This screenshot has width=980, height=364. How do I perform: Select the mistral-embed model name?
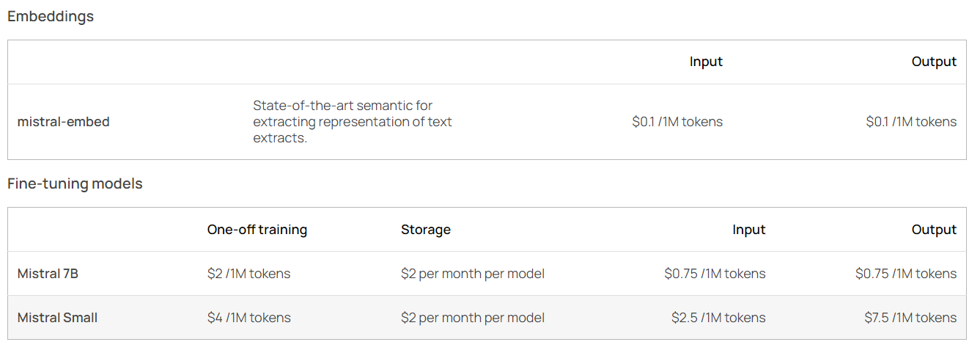coord(63,122)
